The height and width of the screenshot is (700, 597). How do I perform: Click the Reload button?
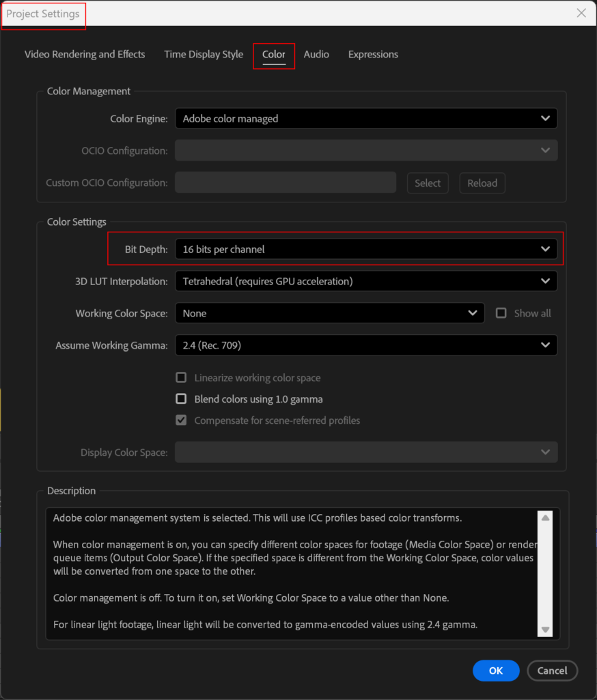click(x=482, y=183)
